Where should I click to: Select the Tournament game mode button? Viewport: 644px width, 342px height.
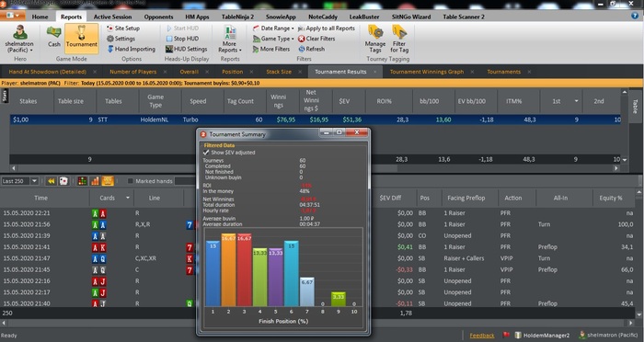pyautogui.click(x=81, y=39)
